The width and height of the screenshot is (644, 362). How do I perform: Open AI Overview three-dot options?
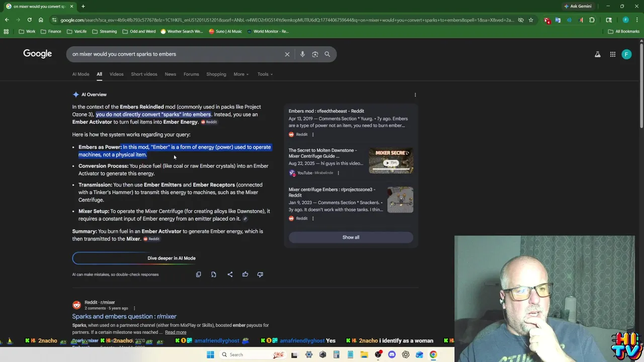tap(415, 95)
